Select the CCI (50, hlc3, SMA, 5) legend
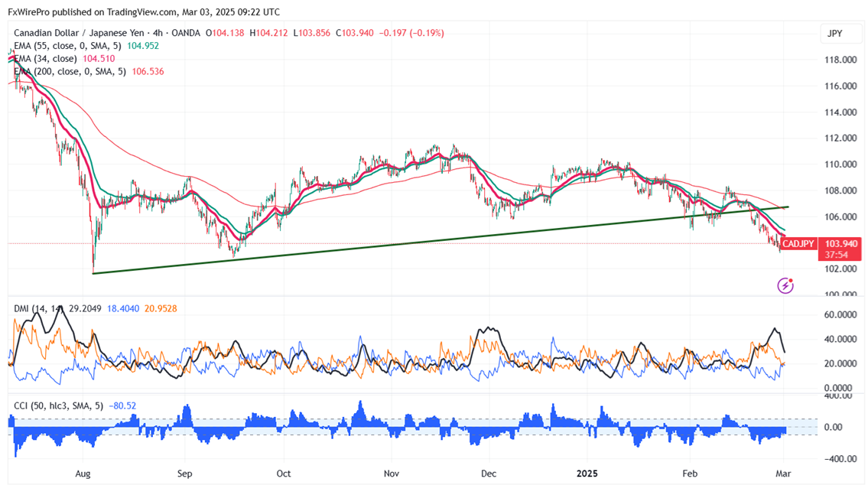This screenshot has width=868, height=485. click(58, 406)
